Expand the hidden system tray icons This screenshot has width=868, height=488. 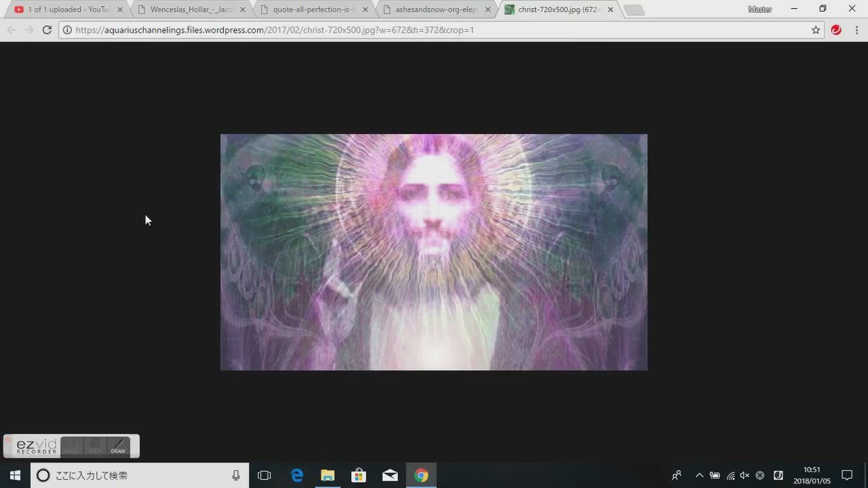[x=699, y=475]
